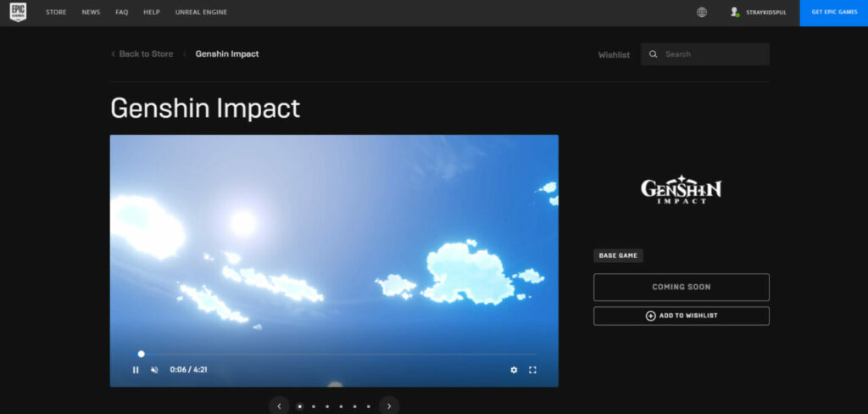Click the 0:06 / 4:21 time display
Image resolution: width=868 pixels, height=414 pixels.
189,370
